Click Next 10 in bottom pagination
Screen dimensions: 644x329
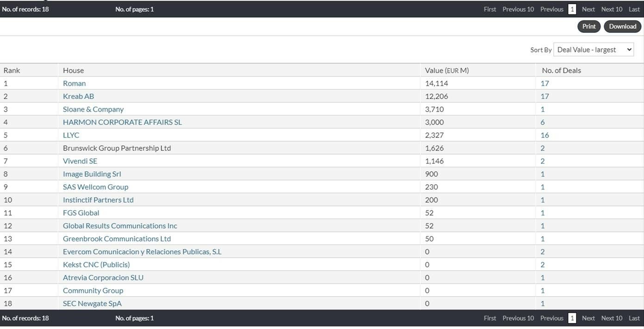pos(612,318)
